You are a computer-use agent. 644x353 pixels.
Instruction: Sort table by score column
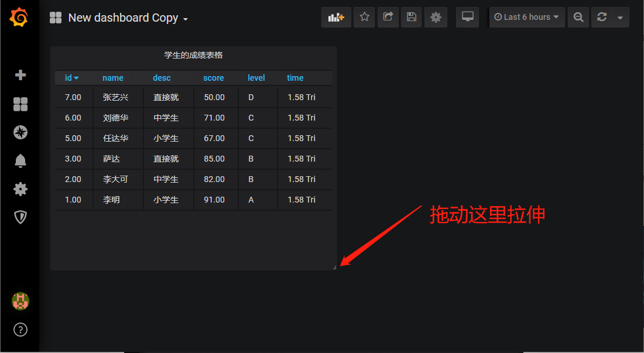(x=214, y=78)
